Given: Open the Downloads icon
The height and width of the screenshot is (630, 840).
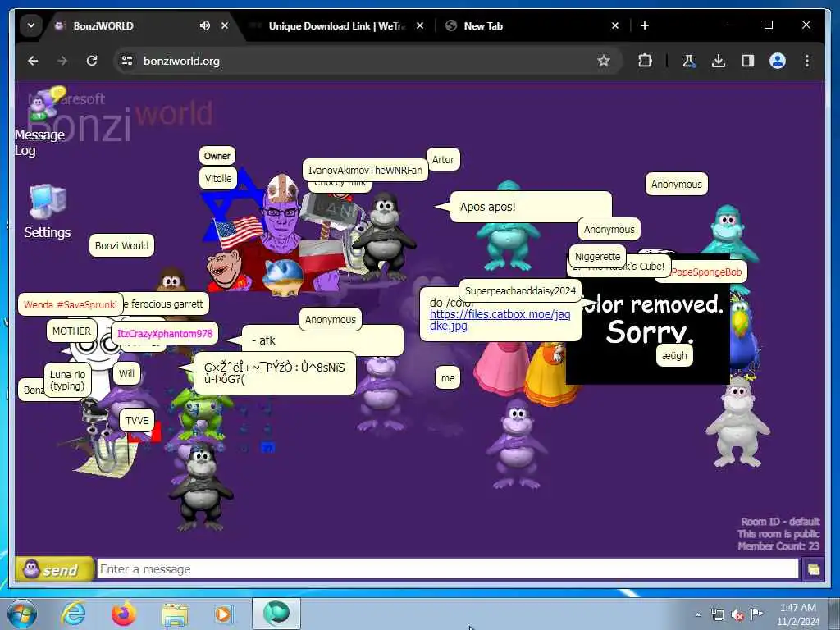Looking at the screenshot, I should click(719, 61).
